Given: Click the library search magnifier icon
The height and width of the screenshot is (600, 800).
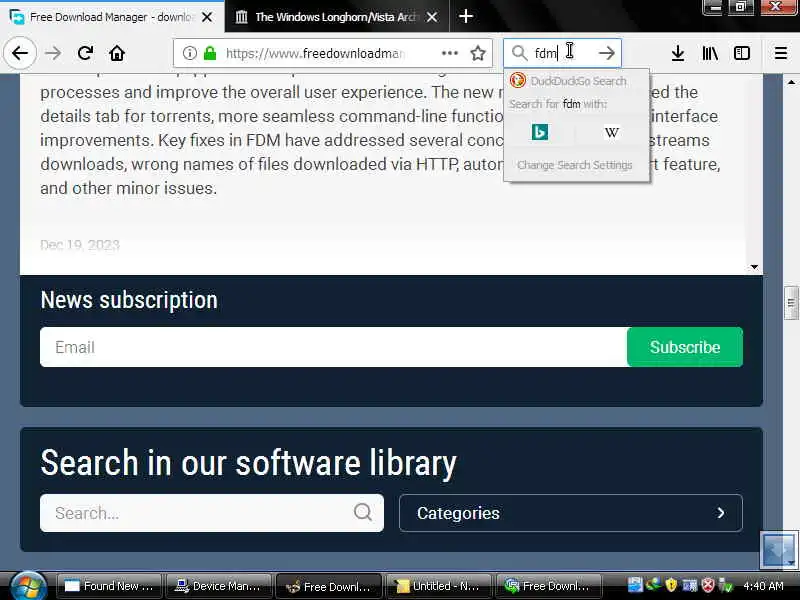Looking at the screenshot, I should pyautogui.click(x=363, y=512).
